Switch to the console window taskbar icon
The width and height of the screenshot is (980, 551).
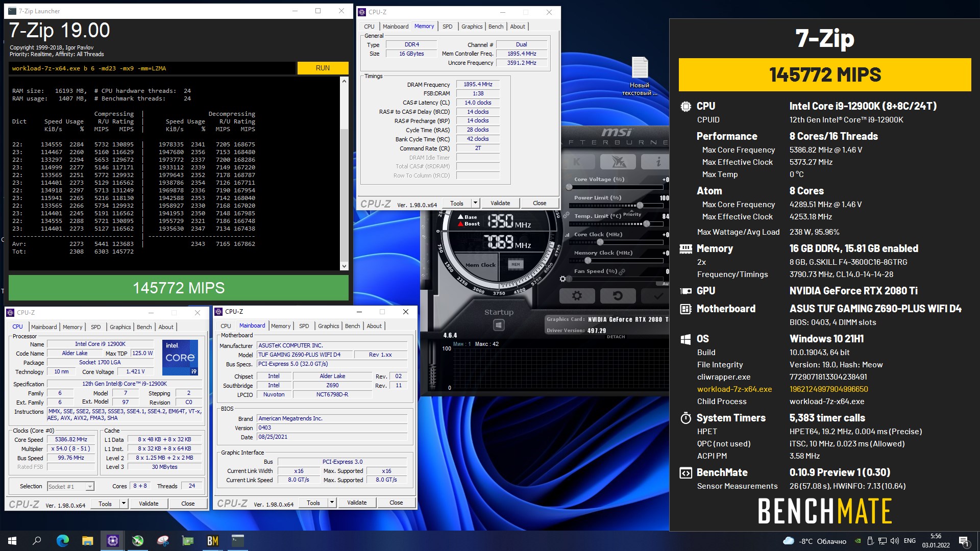238,541
